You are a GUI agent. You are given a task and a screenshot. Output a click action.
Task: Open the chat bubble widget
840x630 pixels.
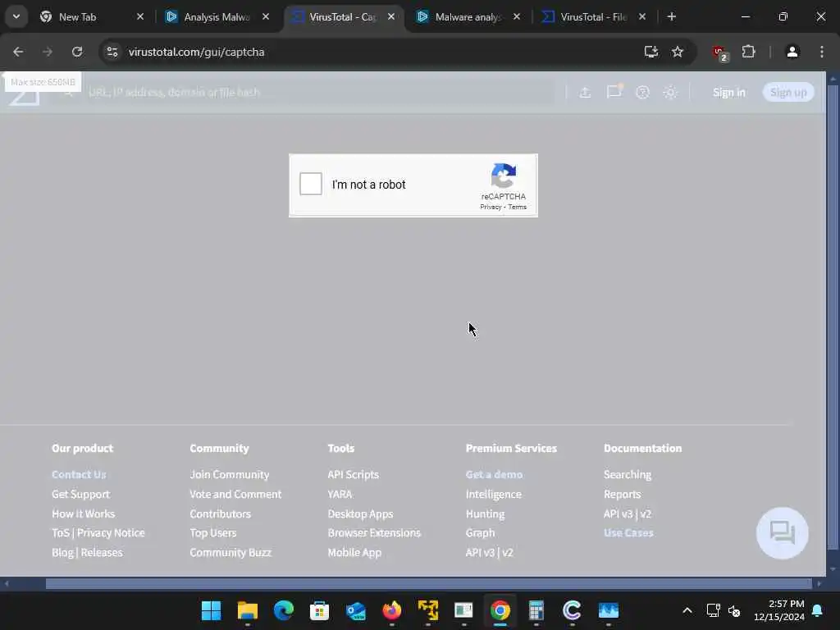pos(782,532)
